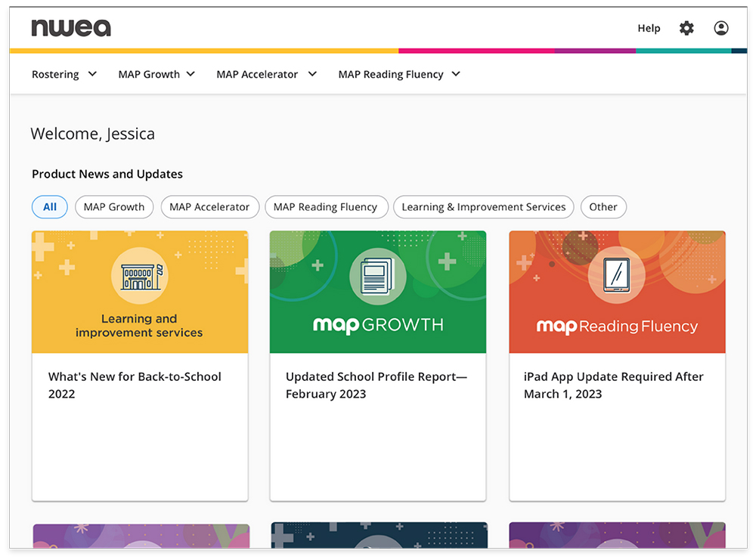Expand the MAP Growth menu chevron
The width and height of the screenshot is (756, 560).
tap(191, 74)
